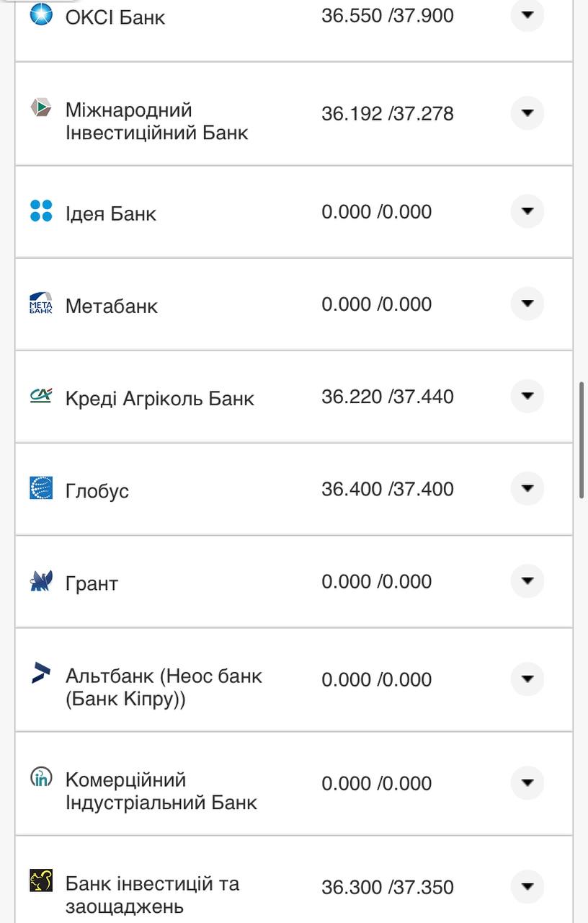588x923 pixels.
Task: Click the ОКСІ Банк logo icon
Action: 41,14
